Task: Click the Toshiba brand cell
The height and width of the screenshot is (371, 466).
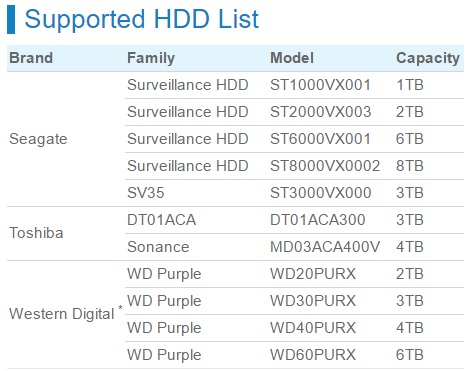Action: (x=36, y=233)
